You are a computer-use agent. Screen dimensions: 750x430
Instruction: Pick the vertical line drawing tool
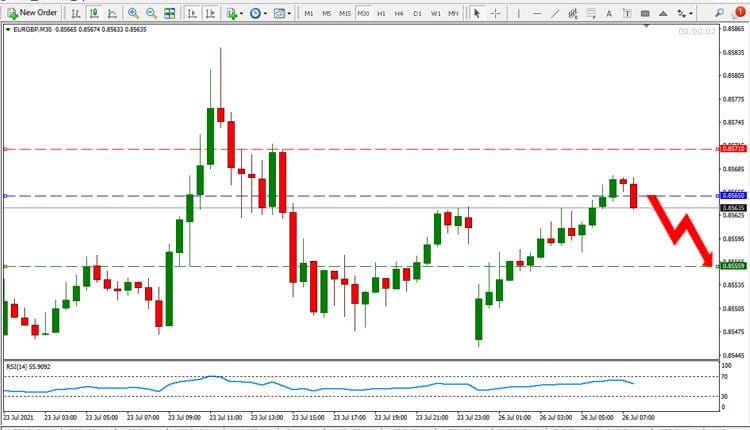pyautogui.click(x=518, y=13)
